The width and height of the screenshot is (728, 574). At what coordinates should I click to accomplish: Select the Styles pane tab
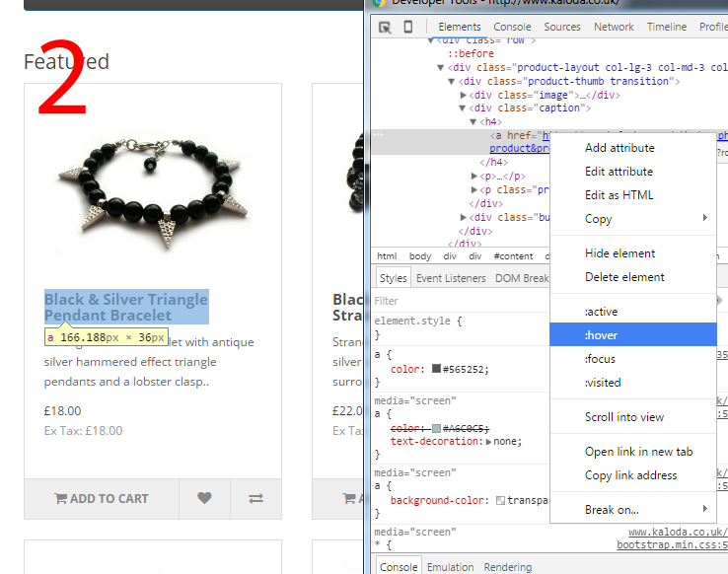[x=394, y=278]
